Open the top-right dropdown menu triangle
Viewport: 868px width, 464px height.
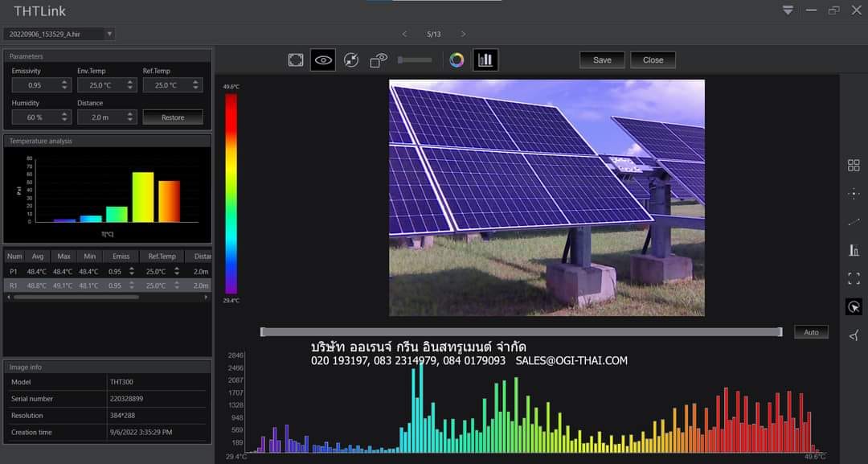788,10
